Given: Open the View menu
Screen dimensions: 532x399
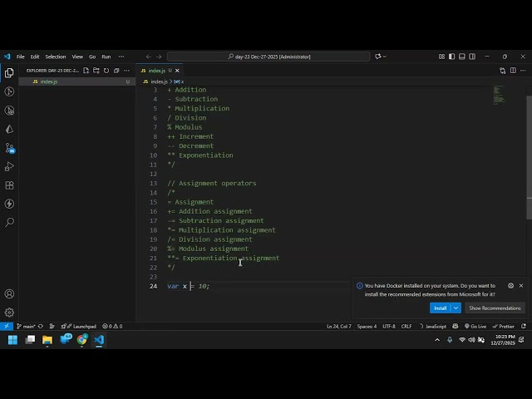Looking at the screenshot, I should pyautogui.click(x=77, y=57).
